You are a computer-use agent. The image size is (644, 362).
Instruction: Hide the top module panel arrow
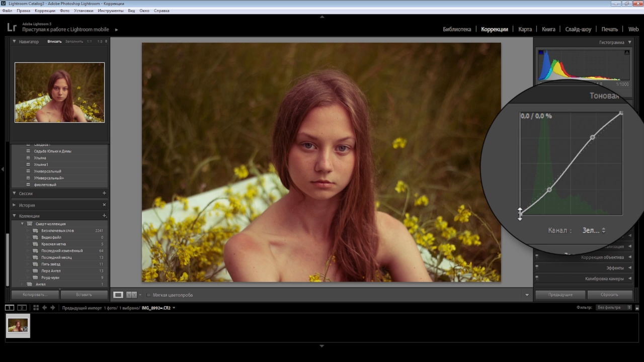[x=322, y=17]
